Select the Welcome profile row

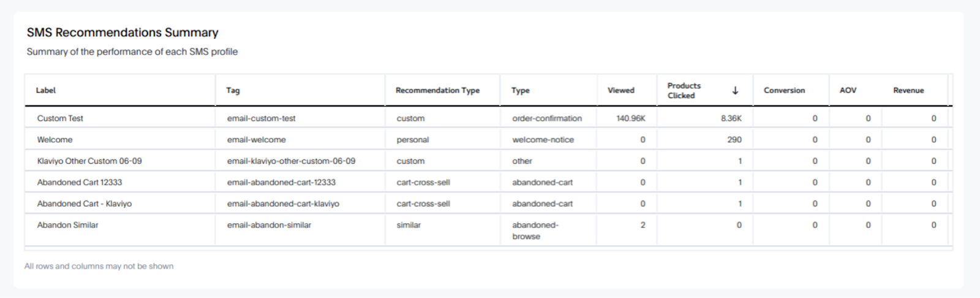(x=55, y=140)
